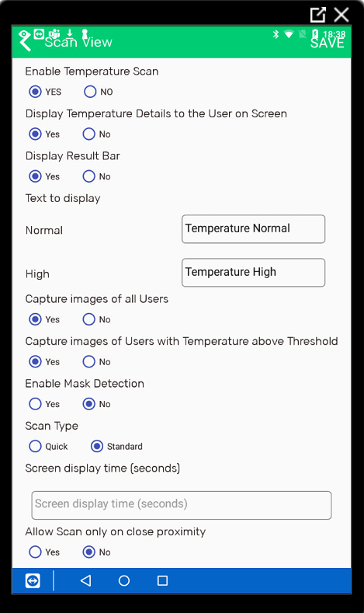Tap the back arrow in Scan View header
This screenshot has height=613, width=364.
25,42
